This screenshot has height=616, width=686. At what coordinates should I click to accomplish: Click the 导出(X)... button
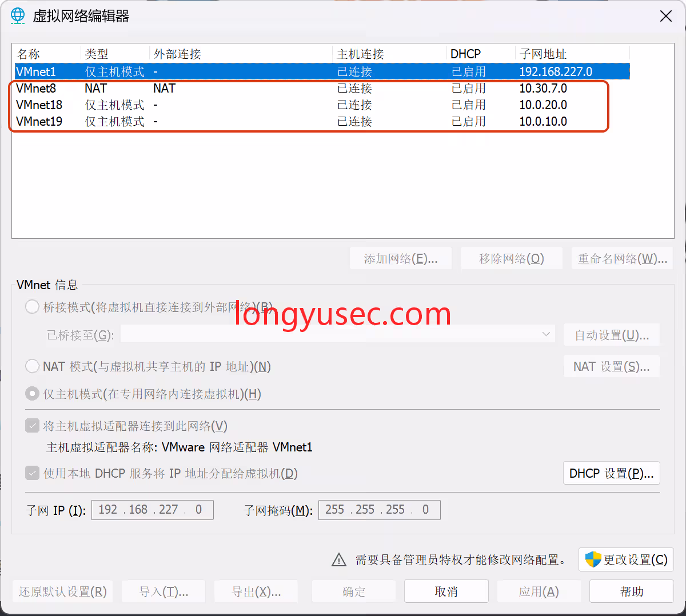click(x=256, y=591)
